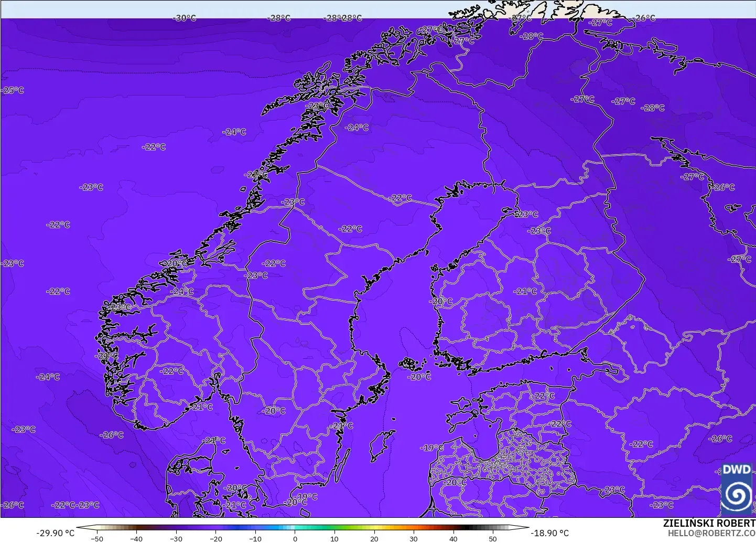Image resolution: width=756 pixels, height=543 pixels.
Task: Click the 10 tick label on the scale
Action: pyautogui.click(x=334, y=538)
